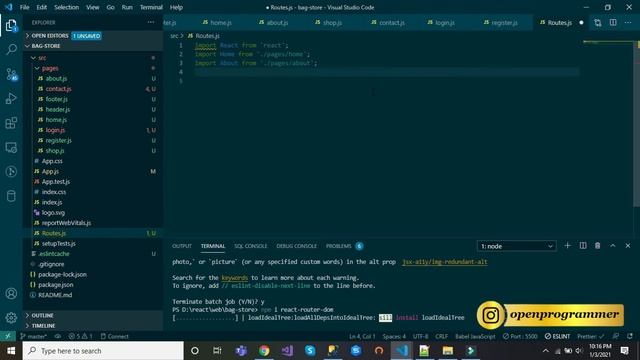
Task: Open the Manage gear icon
Action: [11, 318]
